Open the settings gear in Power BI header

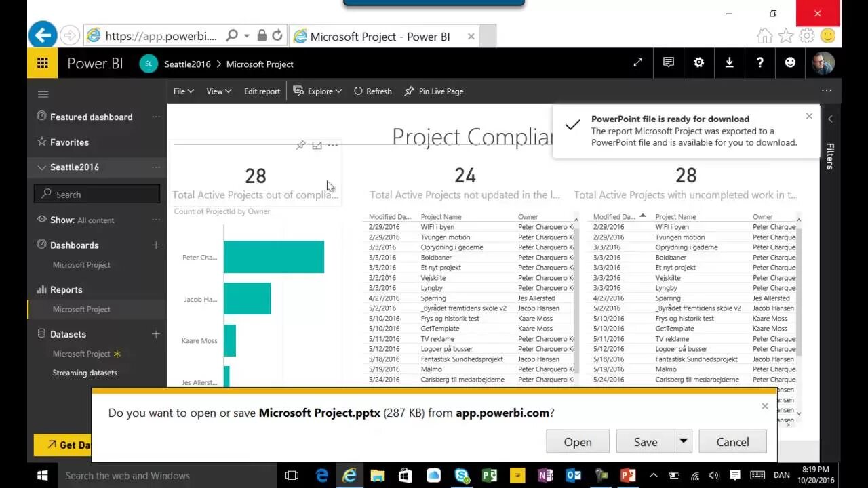click(699, 62)
